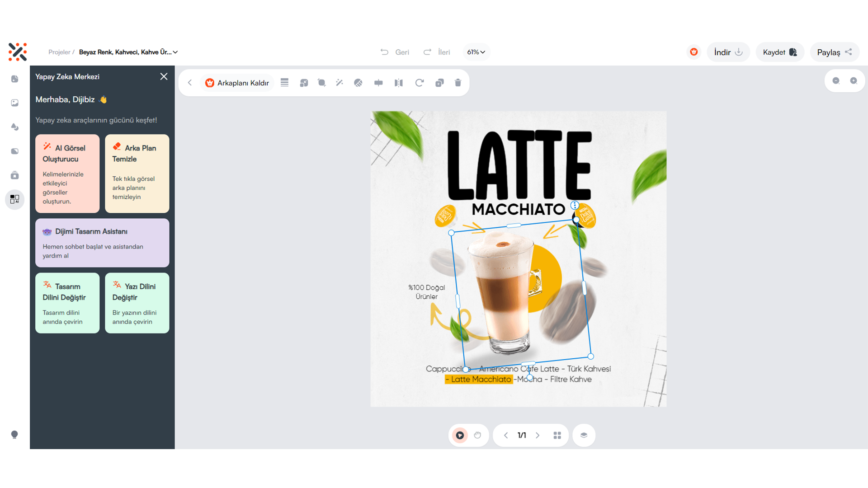868x488 pixels.
Task: Open the grid pages view
Action: (x=557, y=435)
